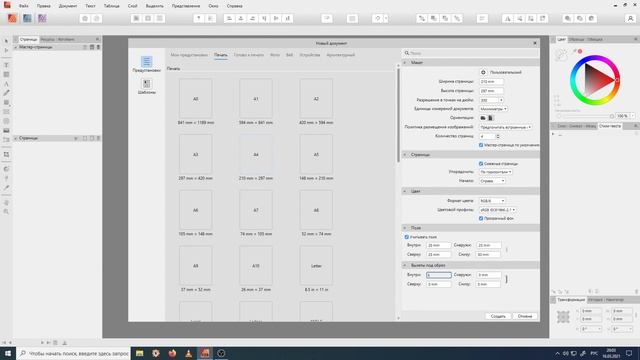
Task: Select the Crop tool
Action: pyautogui.click(x=6, y=155)
